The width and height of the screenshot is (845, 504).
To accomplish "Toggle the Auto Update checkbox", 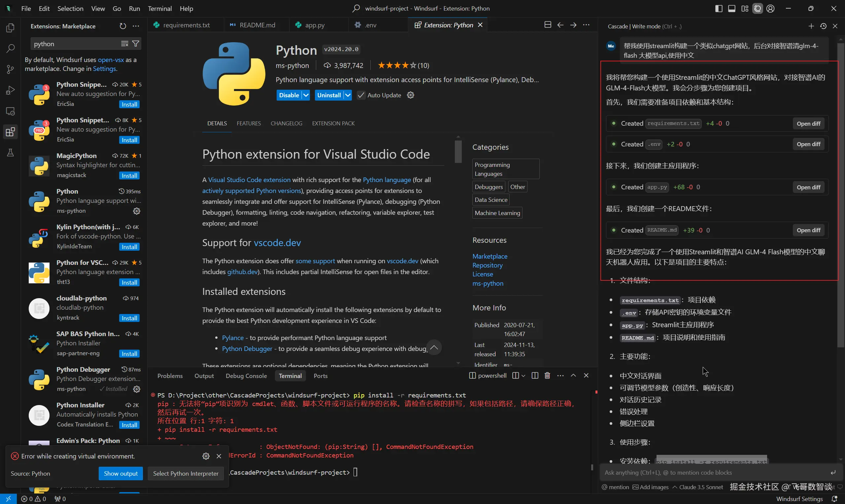I will coord(361,95).
